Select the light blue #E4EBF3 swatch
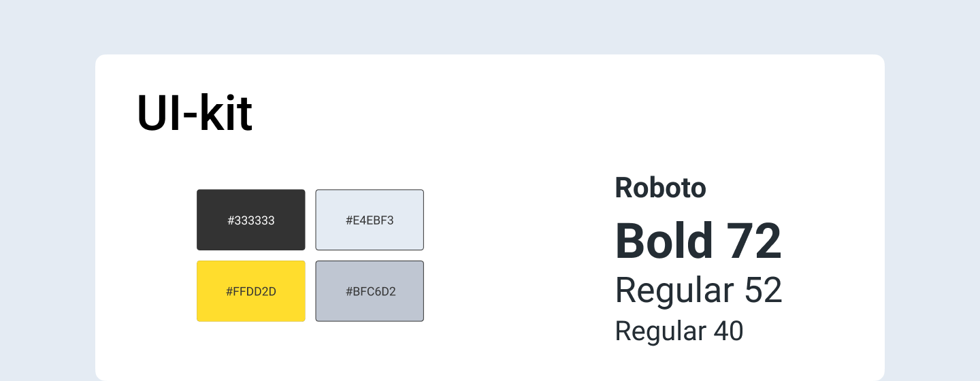This screenshot has width=980, height=381. click(x=370, y=203)
